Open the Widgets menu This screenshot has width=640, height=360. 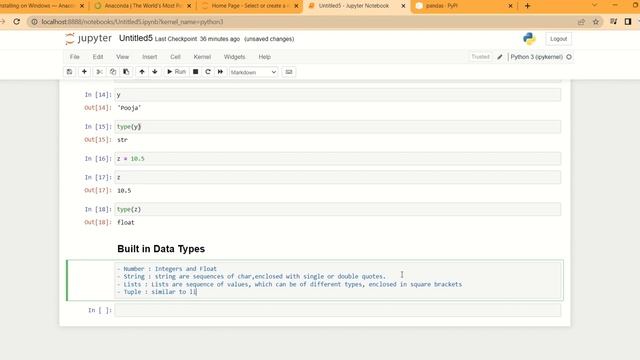click(x=234, y=57)
